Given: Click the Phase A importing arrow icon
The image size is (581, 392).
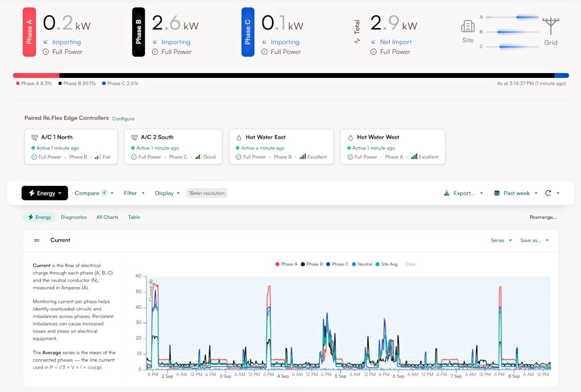Looking at the screenshot, I should click(46, 42).
